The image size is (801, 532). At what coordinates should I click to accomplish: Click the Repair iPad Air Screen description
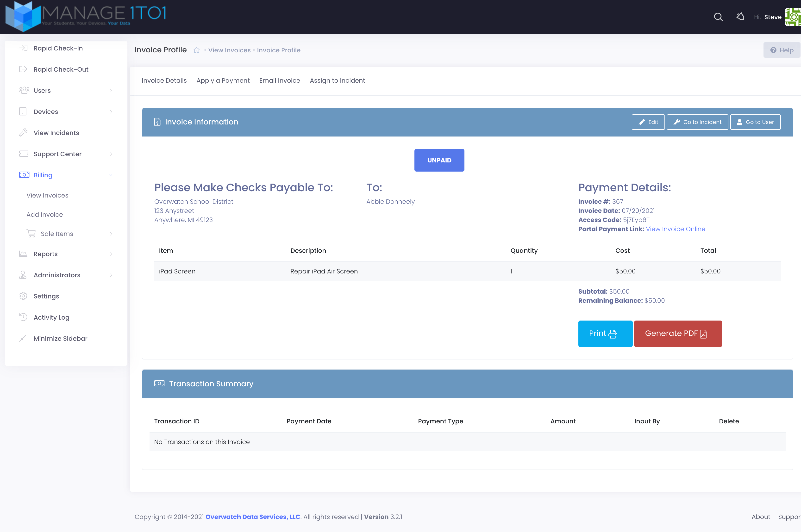coord(324,271)
